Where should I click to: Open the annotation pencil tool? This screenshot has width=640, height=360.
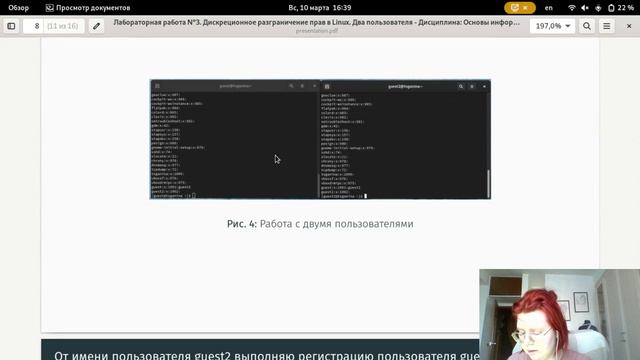coord(96,26)
